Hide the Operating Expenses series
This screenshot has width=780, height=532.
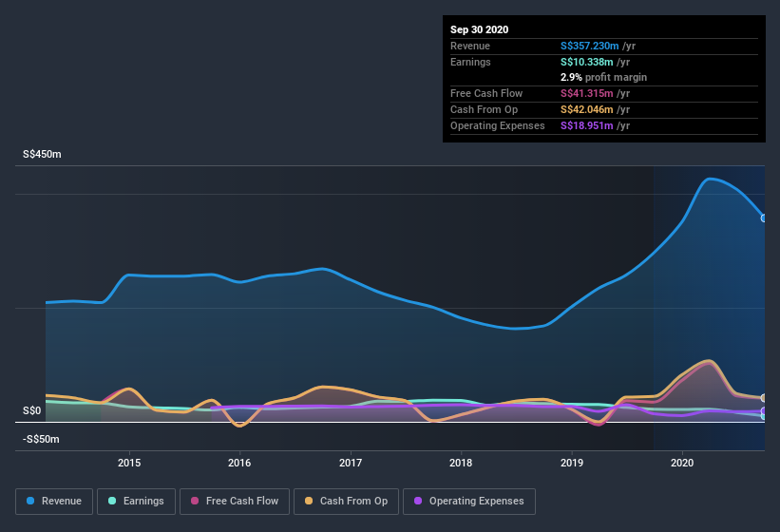tap(468, 502)
